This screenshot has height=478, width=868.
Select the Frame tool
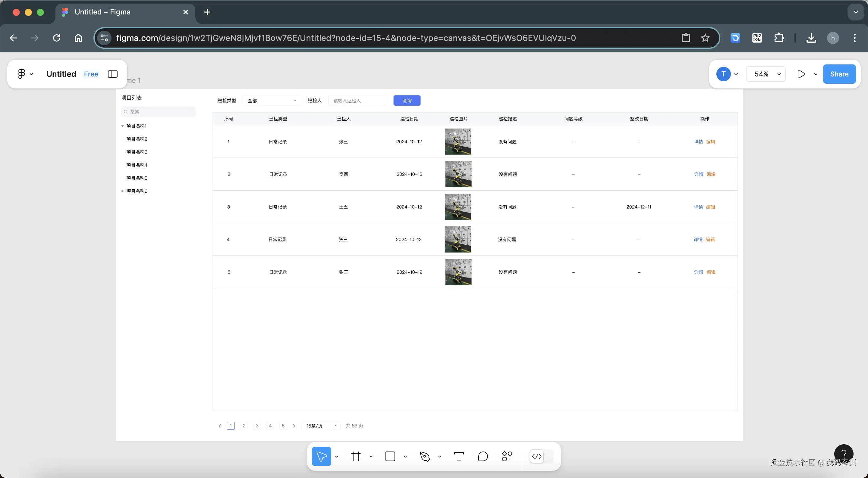tap(356, 456)
